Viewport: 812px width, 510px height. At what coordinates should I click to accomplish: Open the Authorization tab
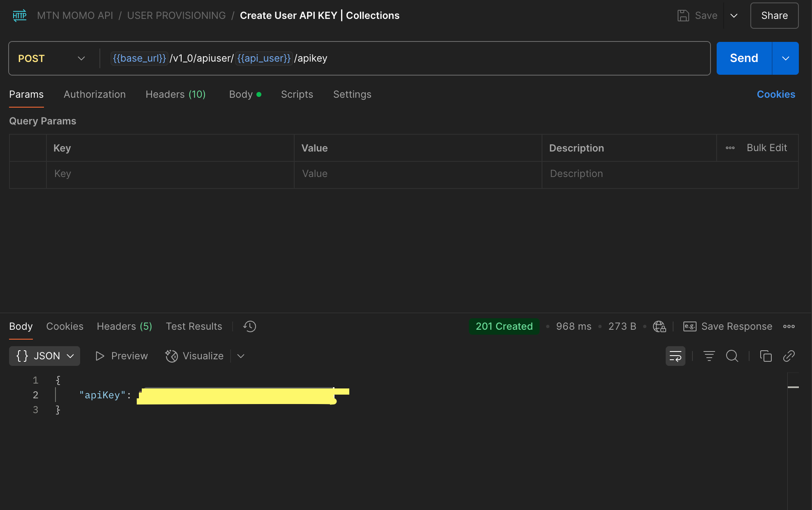tap(95, 94)
